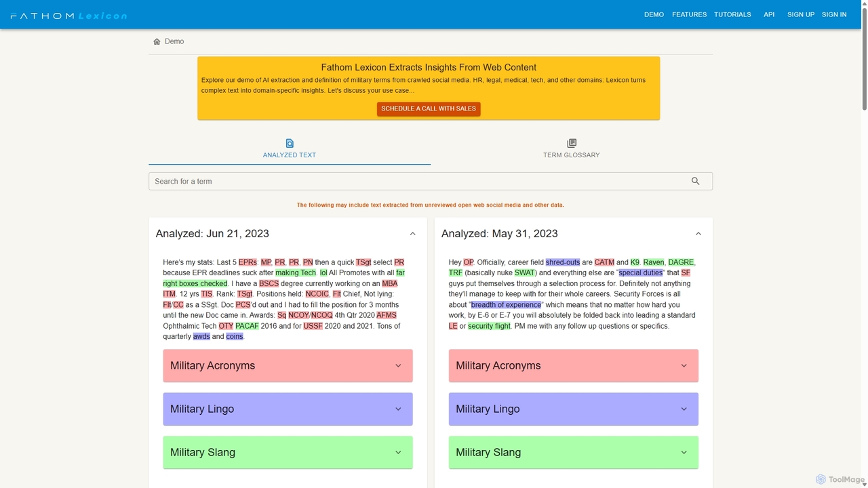Image resolution: width=868 pixels, height=488 pixels.
Task: Click the highlighted phrase "making Tech"
Action: coord(296,272)
